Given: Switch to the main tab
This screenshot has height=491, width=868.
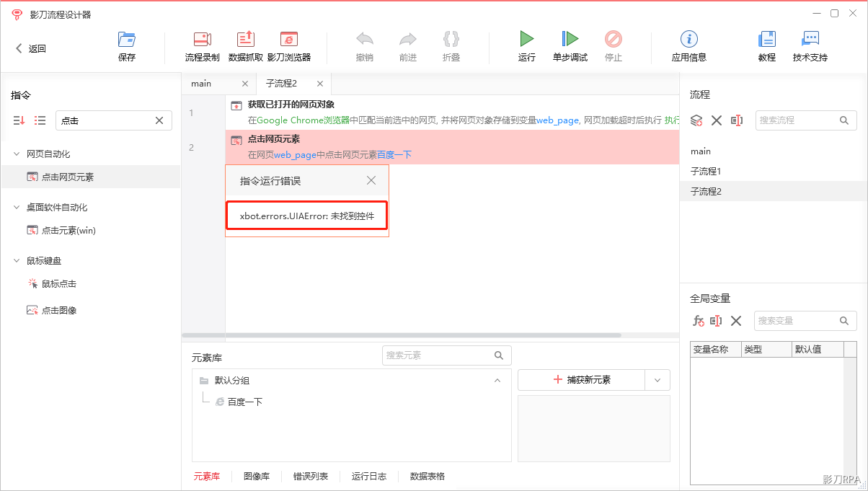Looking at the screenshot, I should click(x=201, y=84).
